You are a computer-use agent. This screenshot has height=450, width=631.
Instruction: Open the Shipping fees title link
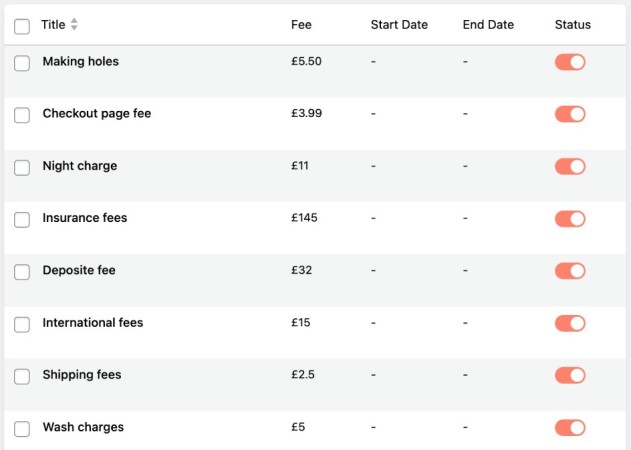point(82,375)
